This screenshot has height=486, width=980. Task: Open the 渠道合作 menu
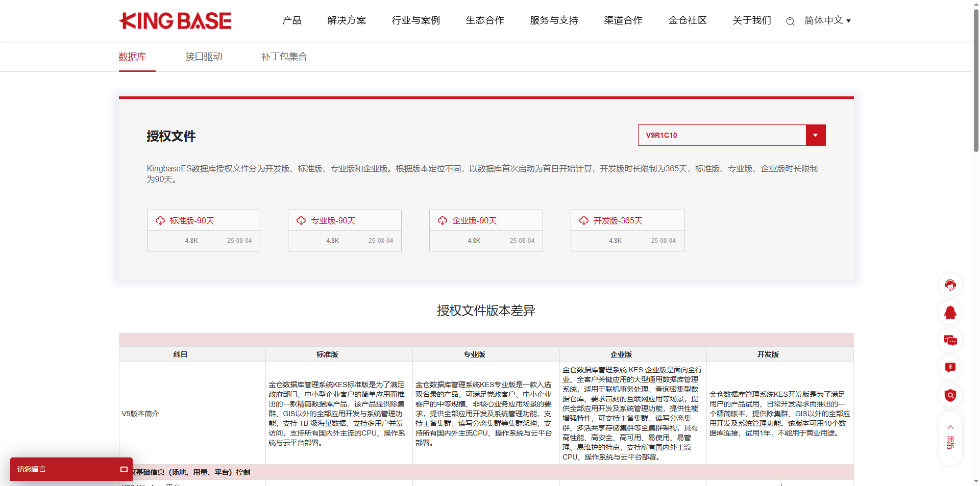point(623,20)
